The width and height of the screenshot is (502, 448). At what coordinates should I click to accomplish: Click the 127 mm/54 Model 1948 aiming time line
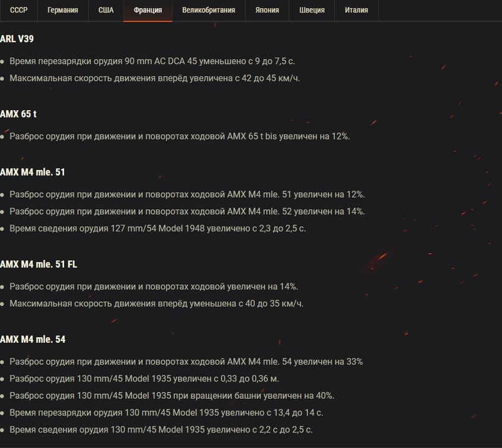pyautogui.click(x=157, y=228)
